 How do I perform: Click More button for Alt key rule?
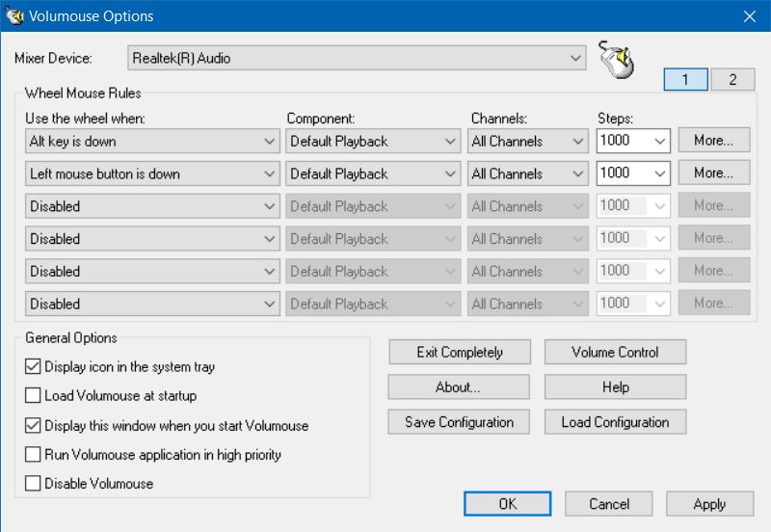pos(714,140)
